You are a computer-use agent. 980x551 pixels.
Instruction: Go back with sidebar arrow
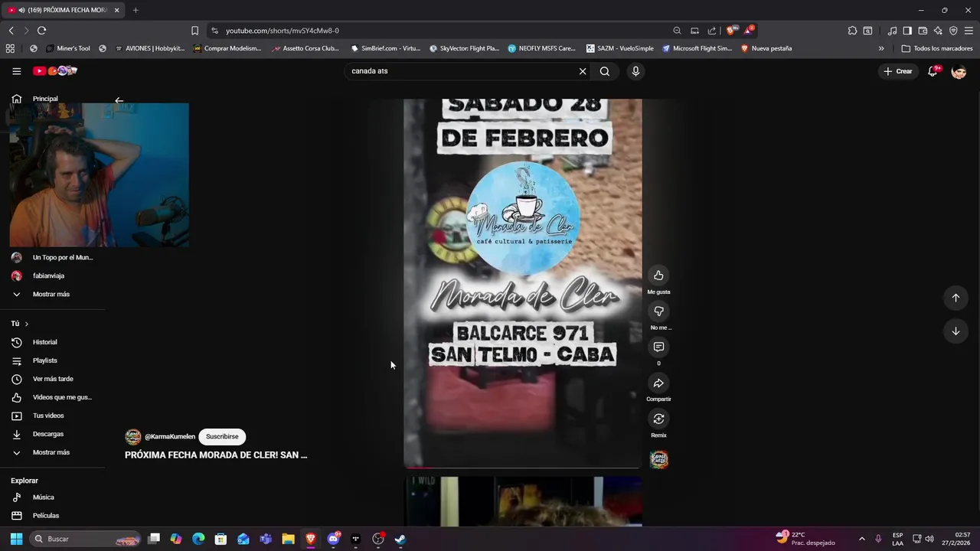[x=119, y=100]
